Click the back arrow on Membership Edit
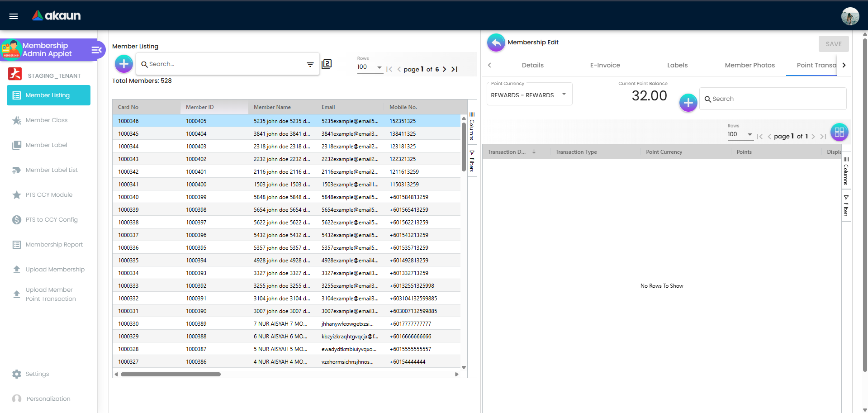868x413 pixels. coord(496,42)
